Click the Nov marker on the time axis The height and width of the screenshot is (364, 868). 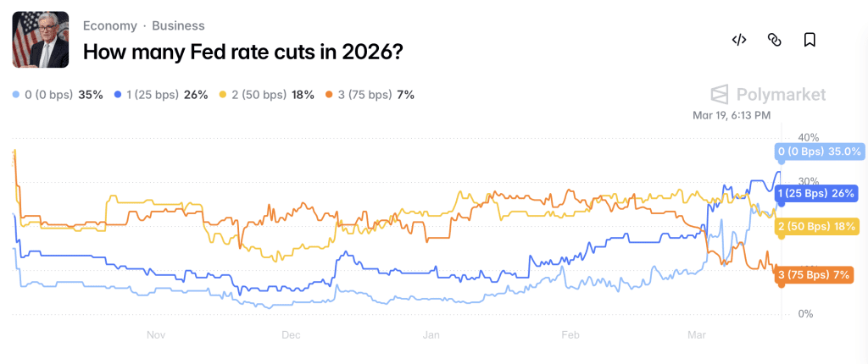tap(155, 334)
